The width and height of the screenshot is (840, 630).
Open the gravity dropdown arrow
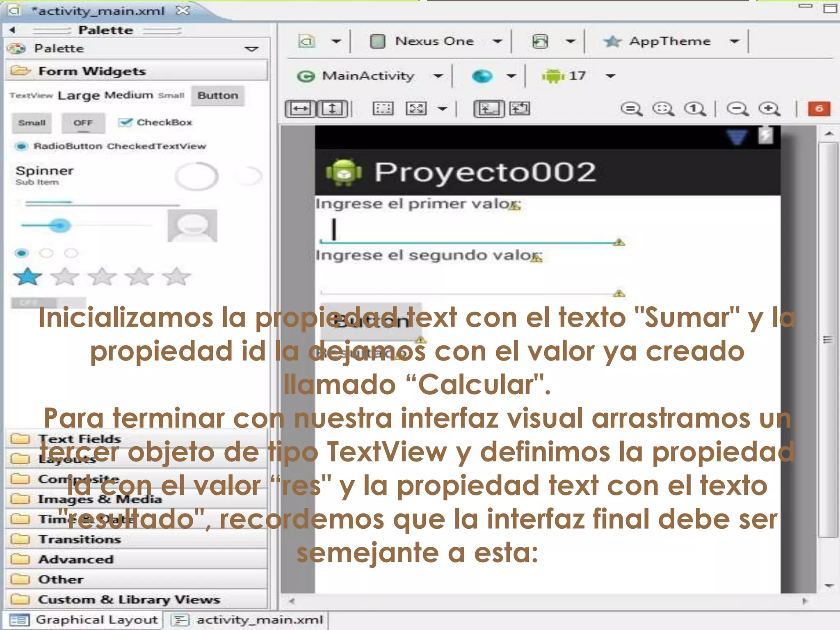pyautogui.click(x=442, y=109)
